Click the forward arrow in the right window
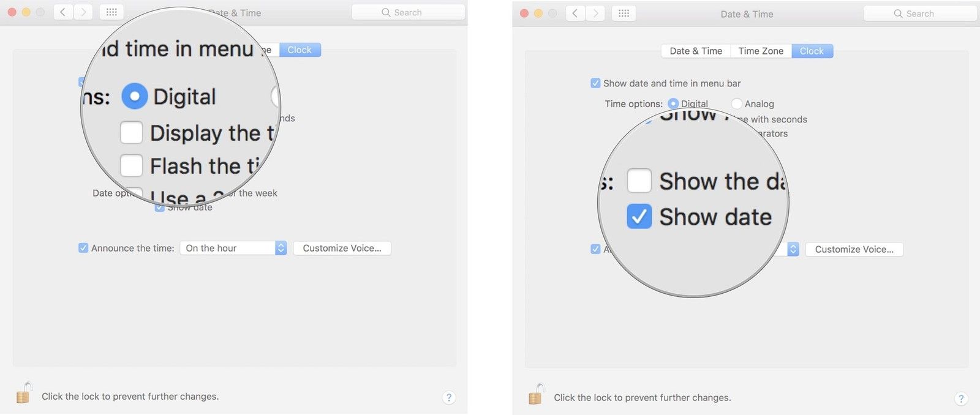The width and height of the screenshot is (980, 415). point(595,13)
